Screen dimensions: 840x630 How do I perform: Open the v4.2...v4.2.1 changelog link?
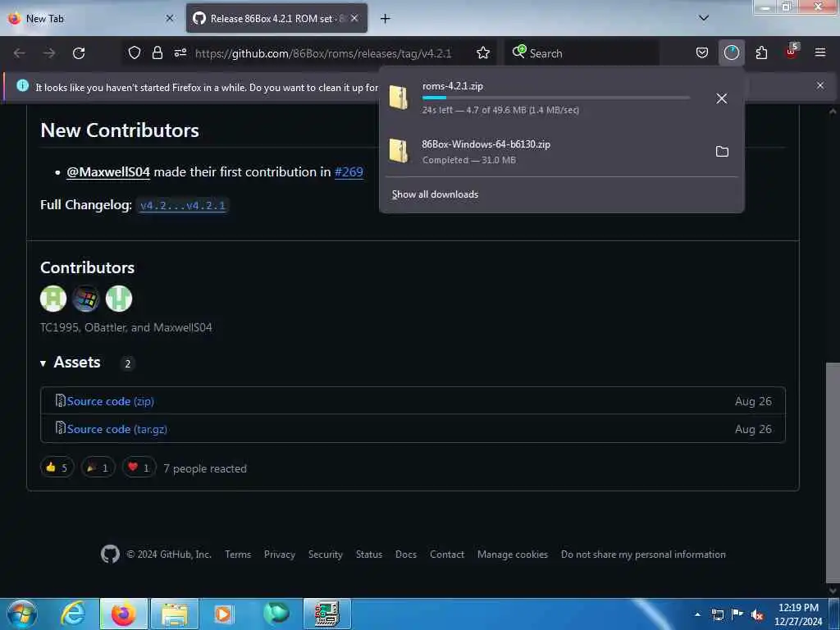click(x=183, y=205)
